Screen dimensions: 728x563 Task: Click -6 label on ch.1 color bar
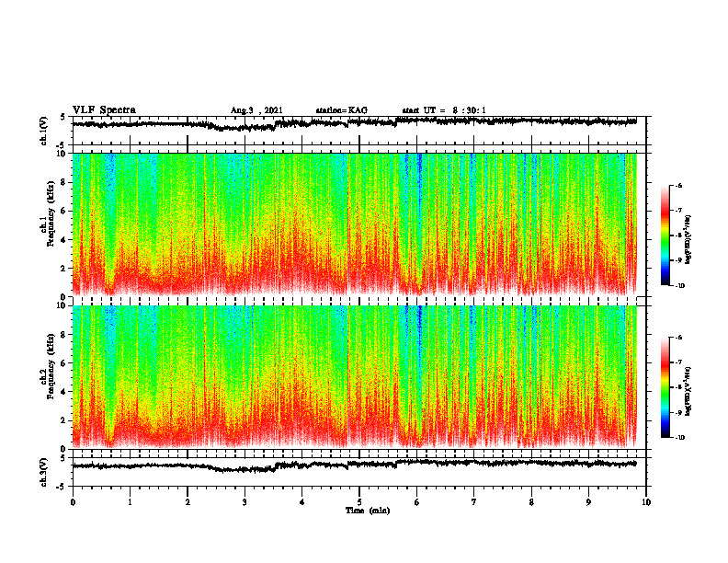point(678,185)
